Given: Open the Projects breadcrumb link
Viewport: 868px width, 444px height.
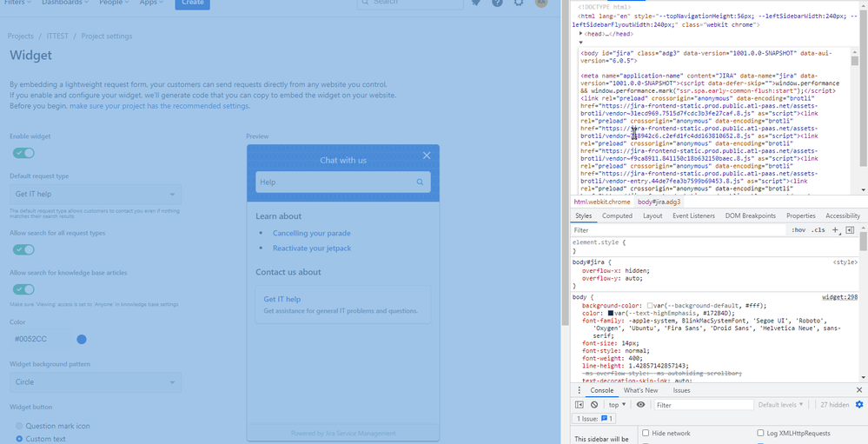Looking at the screenshot, I should 21,36.
